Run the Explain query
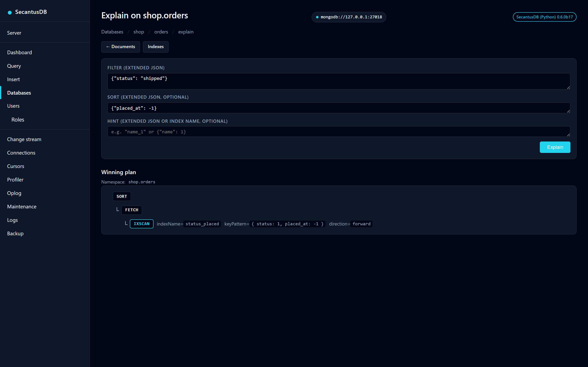 [x=555, y=147]
